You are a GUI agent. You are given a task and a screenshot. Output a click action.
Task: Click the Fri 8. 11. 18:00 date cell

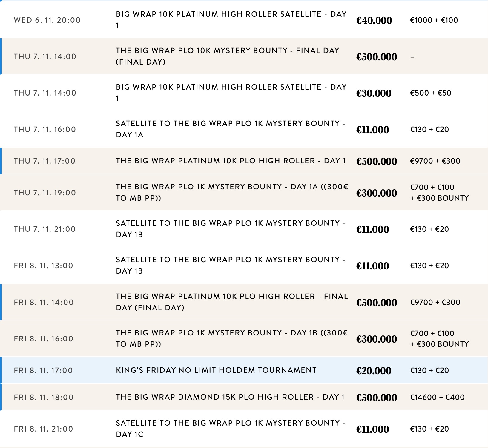pyautogui.click(x=44, y=398)
